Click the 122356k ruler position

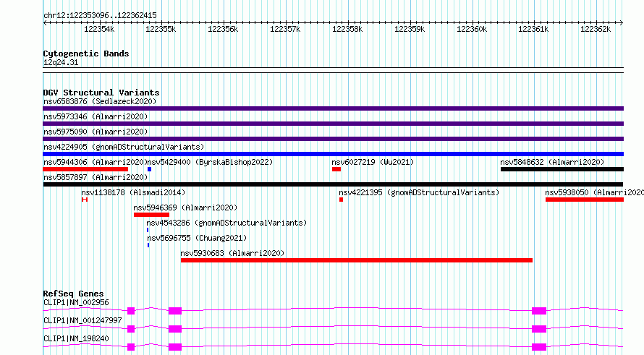pyautogui.click(x=223, y=30)
